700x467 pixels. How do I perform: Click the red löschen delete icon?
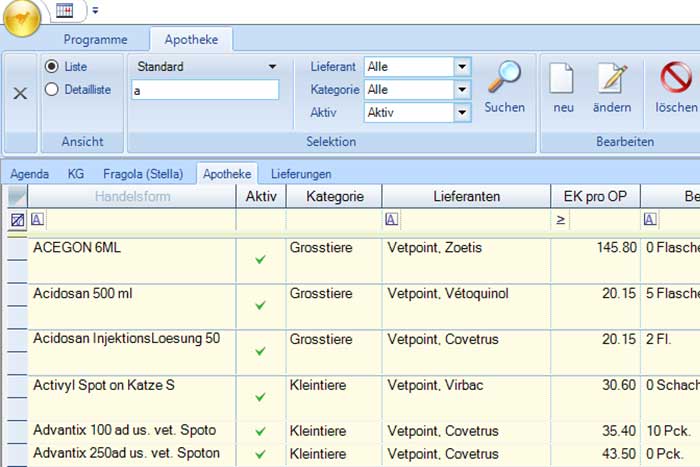[x=676, y=80]
